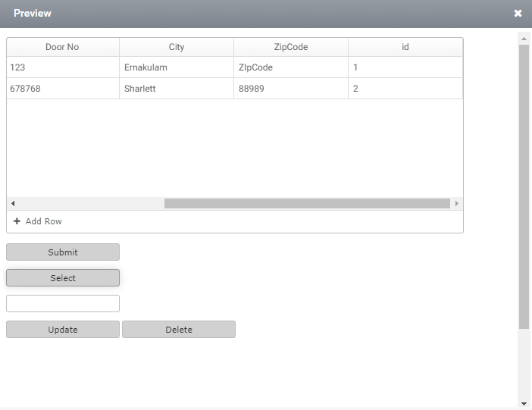The height and width of the screenshot is (410, 532).
Task: Click the plus icon beside Add Row
Action: point(17,221)
